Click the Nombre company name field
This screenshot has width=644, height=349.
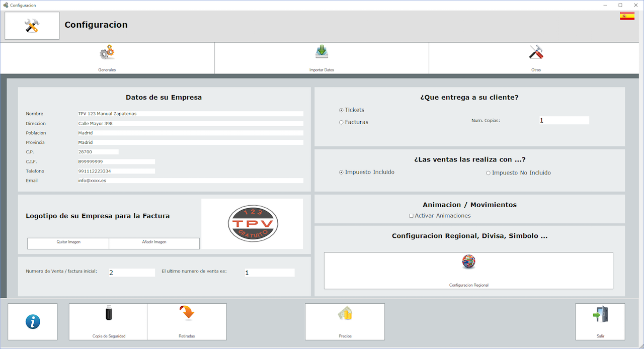[x=190, y=114]
